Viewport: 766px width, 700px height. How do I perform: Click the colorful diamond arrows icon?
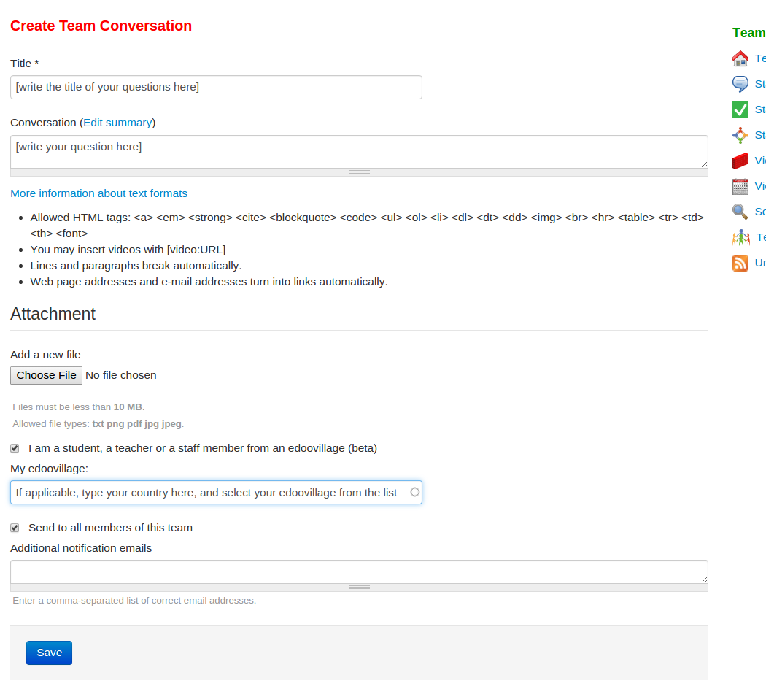740,135
